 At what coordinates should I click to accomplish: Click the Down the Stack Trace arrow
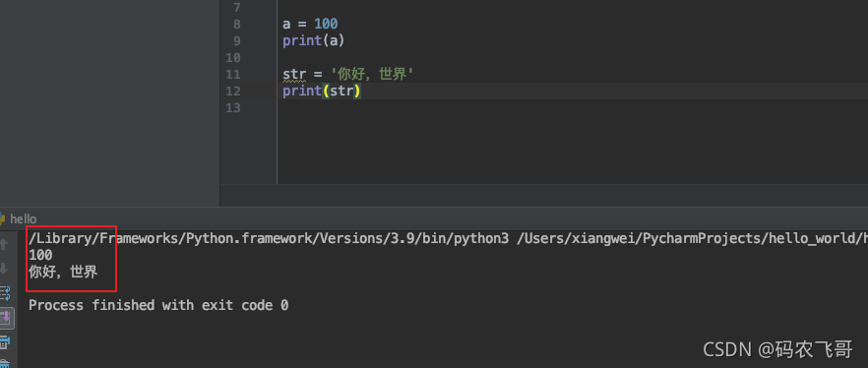pyautogui.click(x=4, y=269)
